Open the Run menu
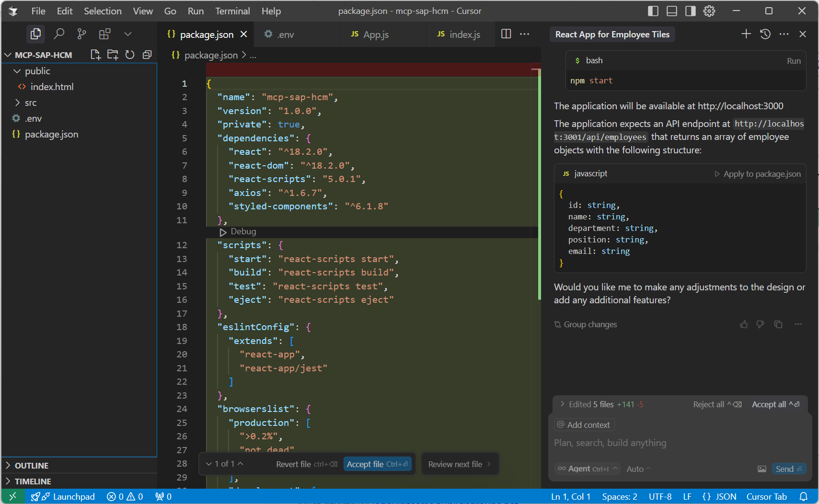 [x=196, y=11]
